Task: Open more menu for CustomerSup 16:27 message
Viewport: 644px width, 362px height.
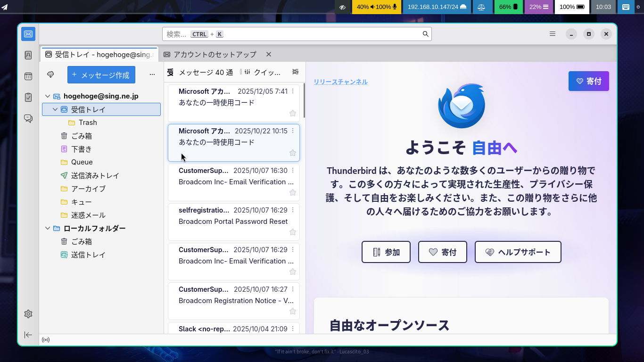Action: [293, 289]
